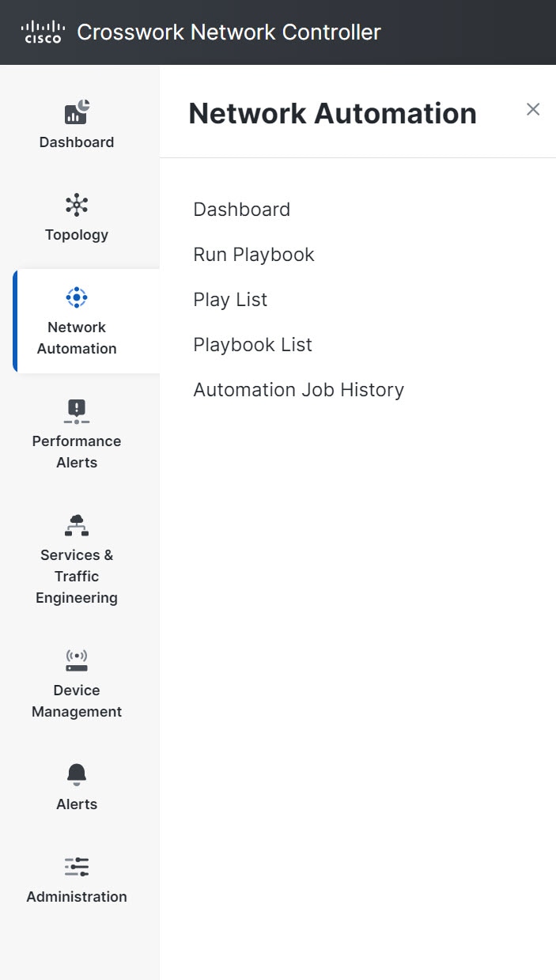Click the Network Automation sidebar icon
Viewport: 556px width, 980px height.
(76, 297)
